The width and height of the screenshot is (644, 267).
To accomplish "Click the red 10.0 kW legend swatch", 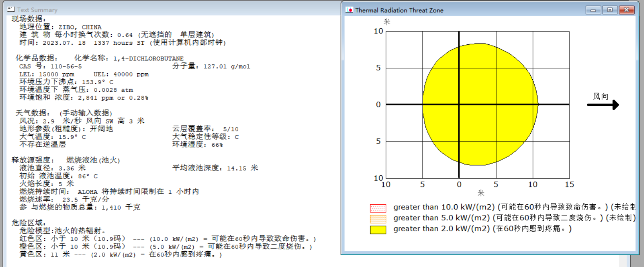I will (378, 208).
